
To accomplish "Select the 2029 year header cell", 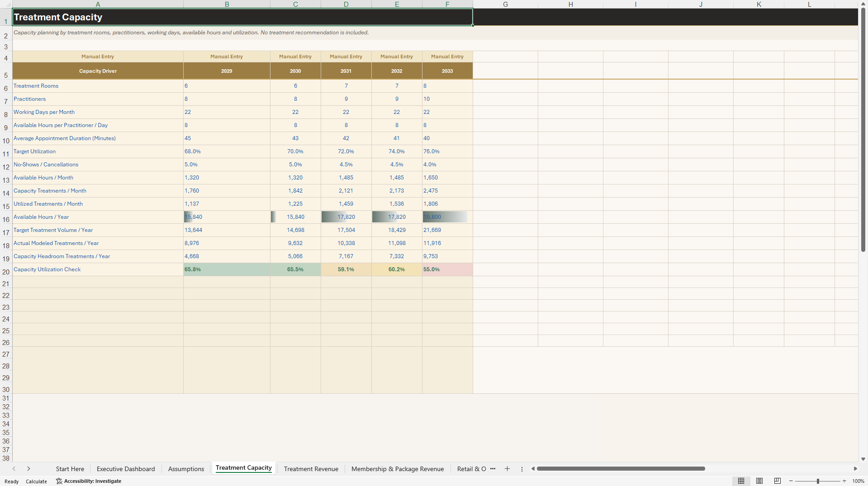I will pos(227,71).
